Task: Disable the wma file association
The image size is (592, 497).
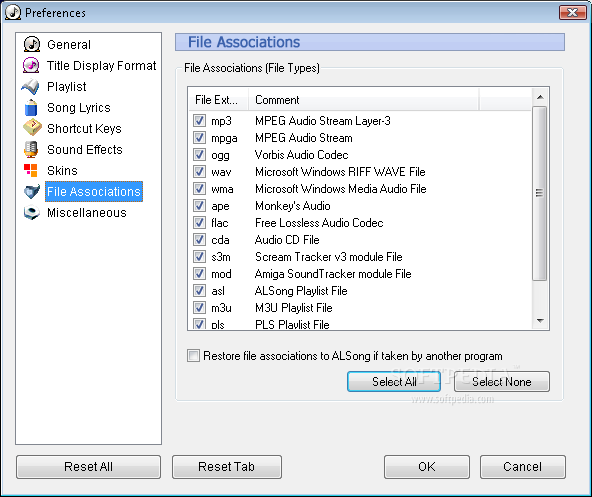Action: [199, 188]
